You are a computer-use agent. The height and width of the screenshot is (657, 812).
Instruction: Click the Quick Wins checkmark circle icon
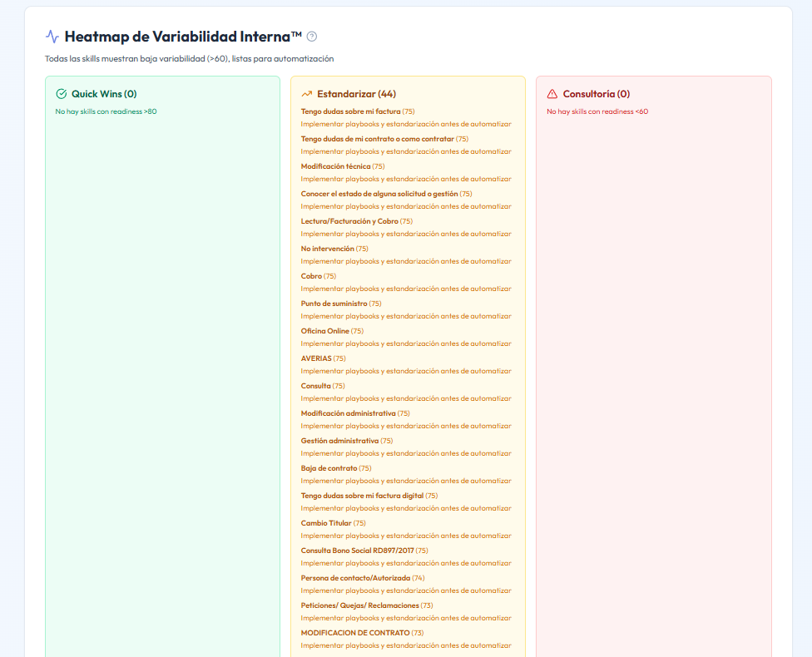(61, 94)
